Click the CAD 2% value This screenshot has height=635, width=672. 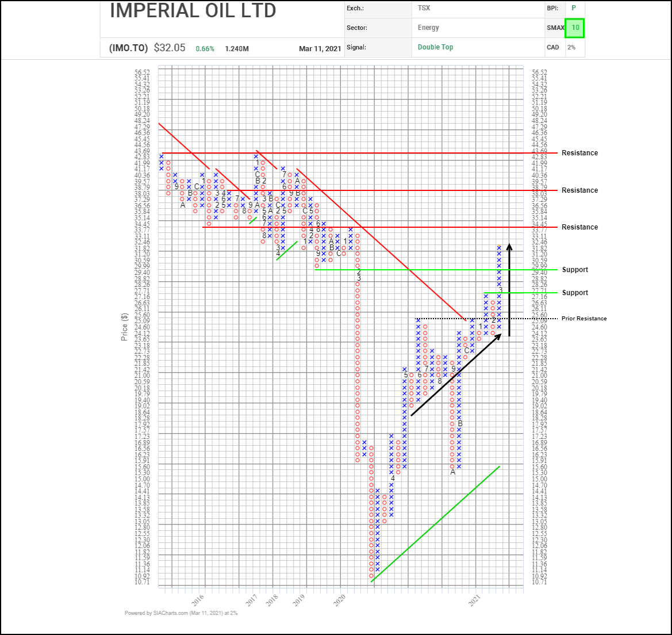point(571,47)
